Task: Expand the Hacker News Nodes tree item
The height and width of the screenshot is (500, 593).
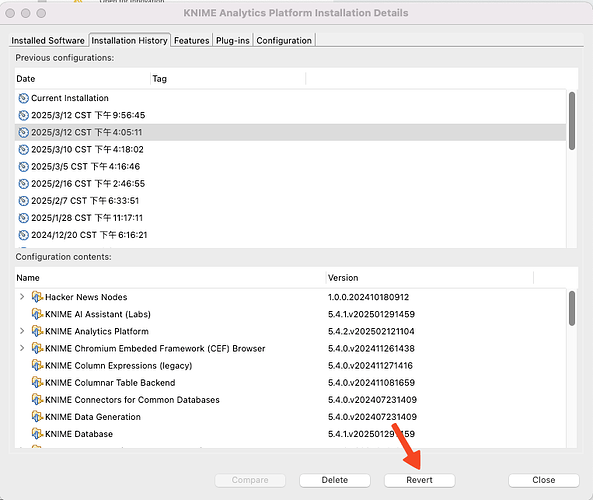Action: pos(22,297)
